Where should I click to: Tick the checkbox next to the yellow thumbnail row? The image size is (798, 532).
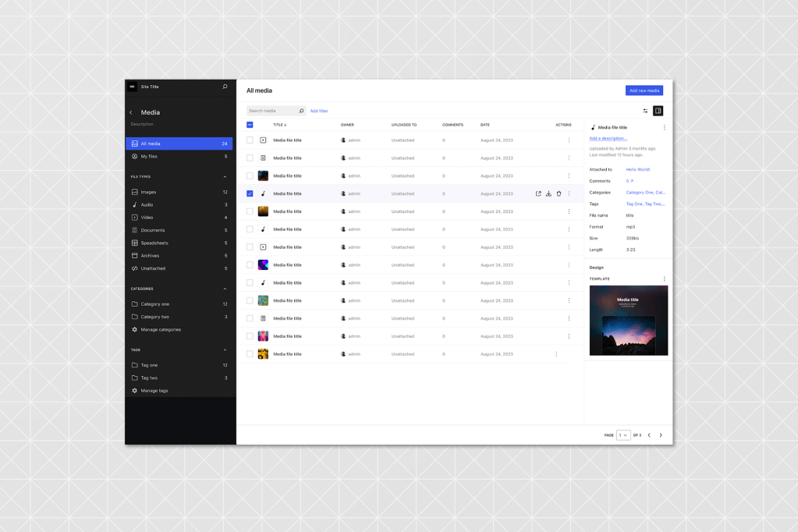coord(250,354)
